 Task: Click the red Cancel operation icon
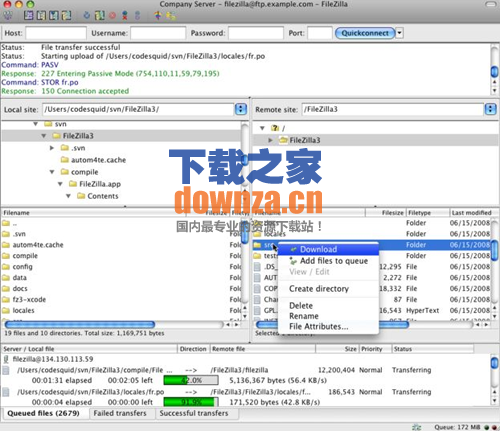pos(113,15)
